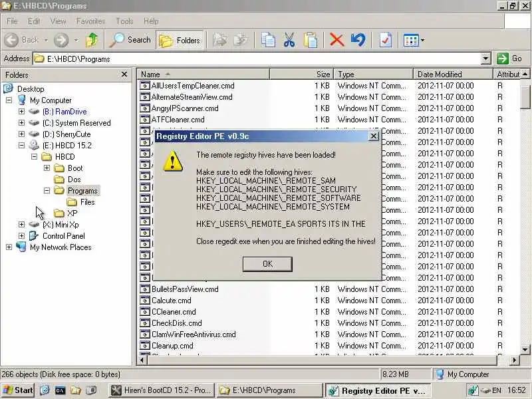Switch to Hiren's BootCD 15.2 taskbar button

(x=162, y=390)
